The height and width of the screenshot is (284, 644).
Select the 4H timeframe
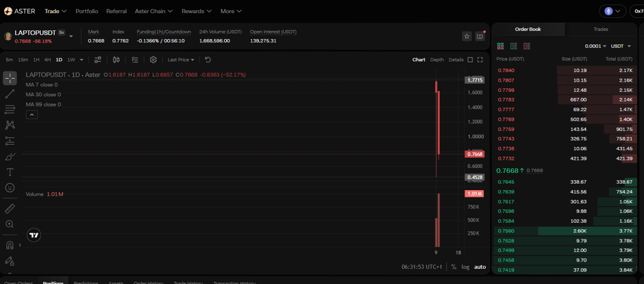pyautogui.click(x=48, y=60)
